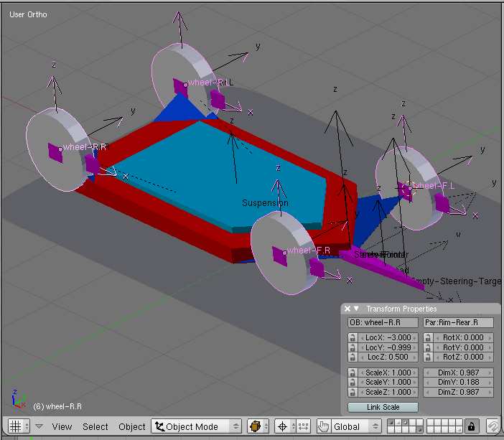Click the XYZ axis orientation indicator

point(18,398)
